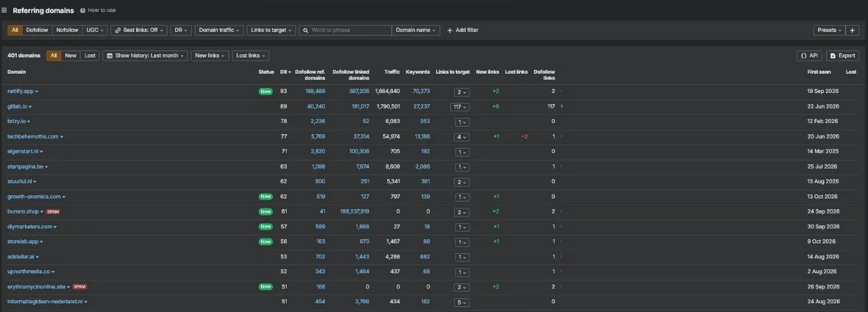Sort by the Traffic column header

[x=392, y=72]
